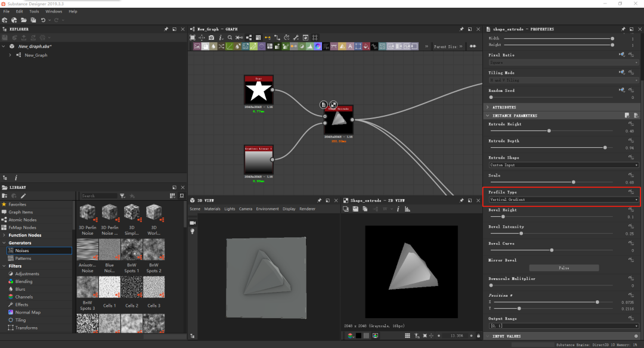The height and width of the screenshot is (348, 644).
Task: Toggle the Mirror Bevel False button
Action: pyautogui.click(x=563, y=268)
